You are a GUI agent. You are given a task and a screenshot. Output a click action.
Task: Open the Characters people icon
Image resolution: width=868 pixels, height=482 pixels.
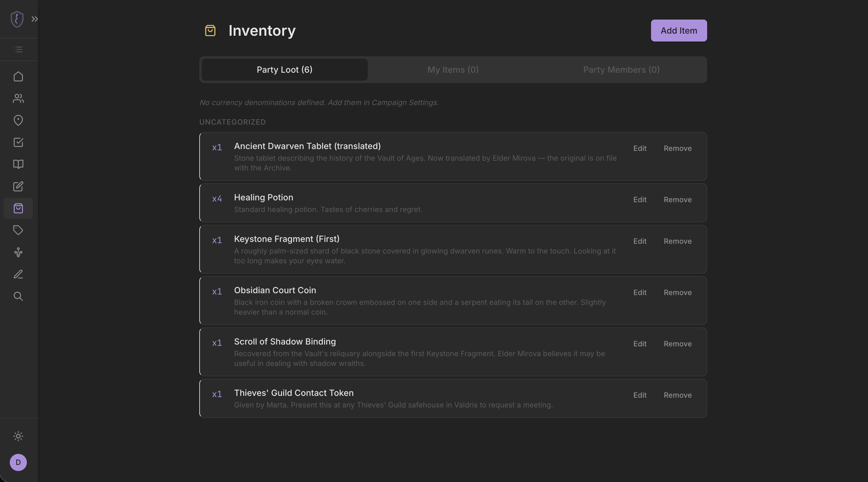pyautogui.click(x=18, y=98)
